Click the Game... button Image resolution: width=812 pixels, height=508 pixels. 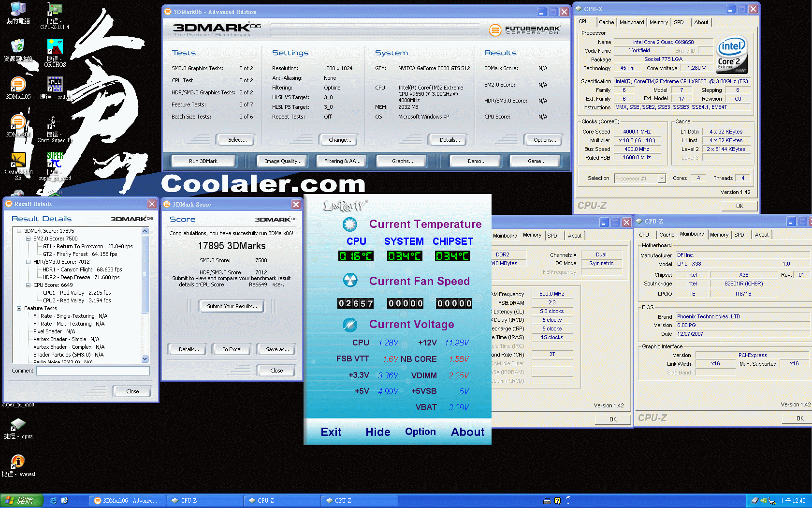(536, 161)
